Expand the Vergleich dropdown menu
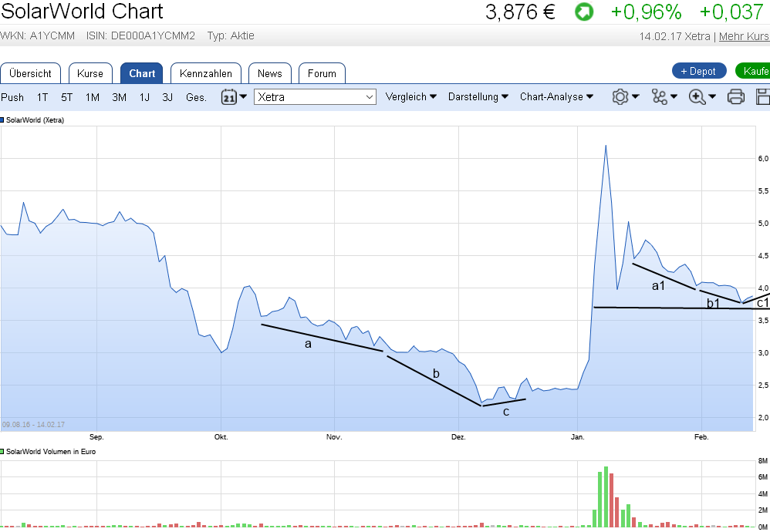This screenshot has width=770, height=532. (x=410, y=96)
